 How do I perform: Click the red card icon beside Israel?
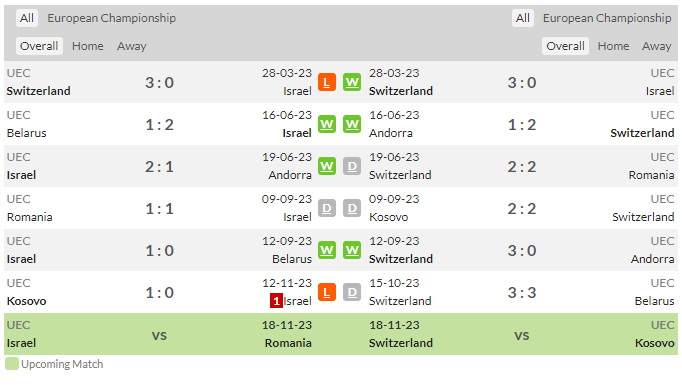tap(276, 301)
